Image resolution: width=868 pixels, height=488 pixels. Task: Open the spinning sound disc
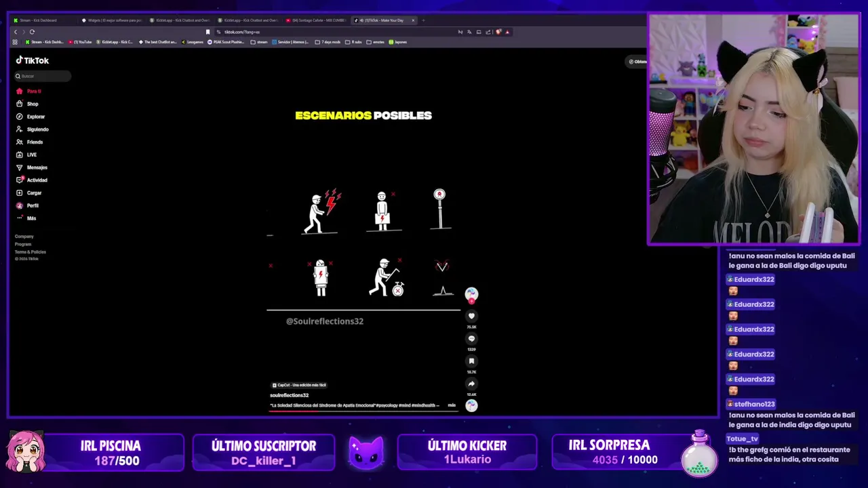point(471,405)
